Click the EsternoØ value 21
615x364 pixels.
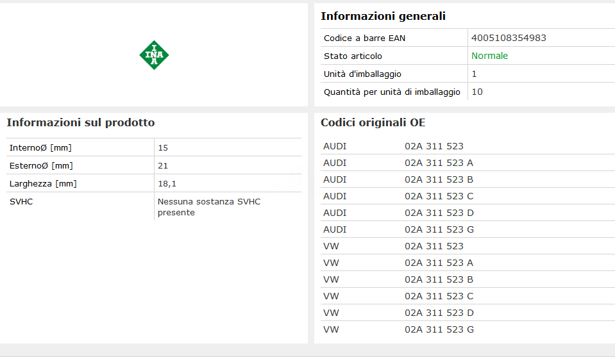point(163,166)
